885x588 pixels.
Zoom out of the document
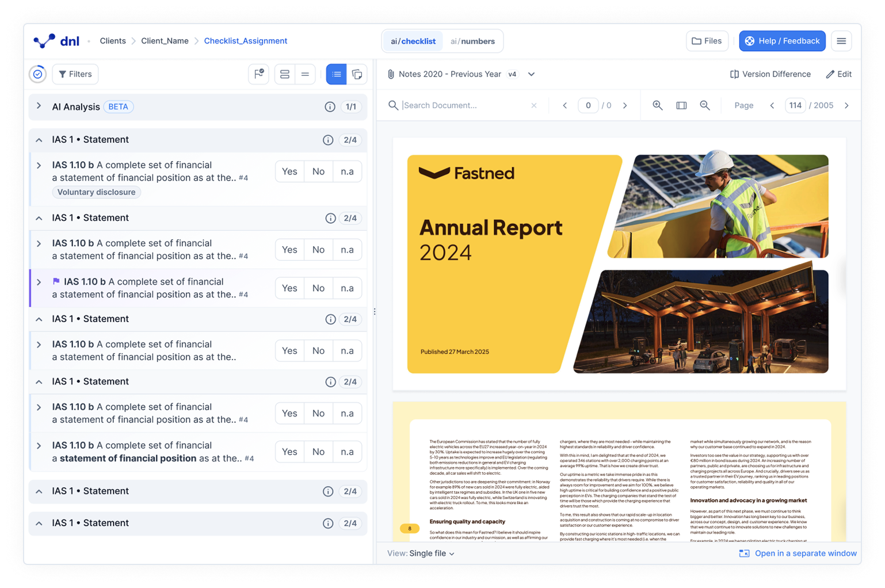click(x=705, y=105)
